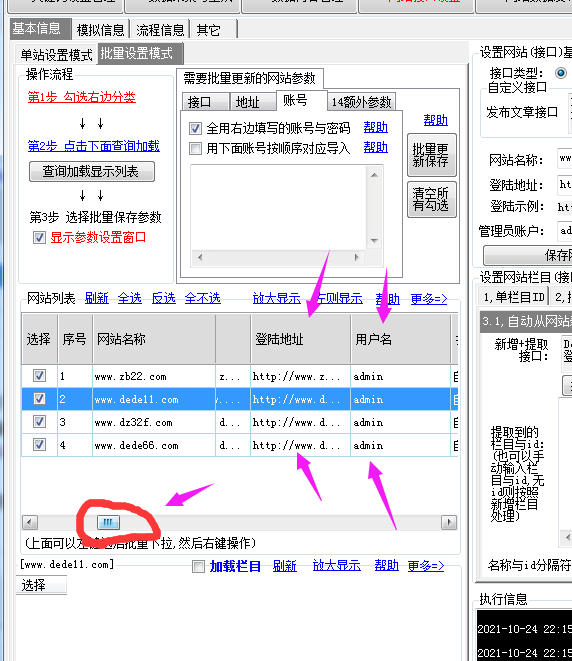Click the 选择 column header in bottom list
The height and width of the screenshot is (661, 572).
click(41, 585)
